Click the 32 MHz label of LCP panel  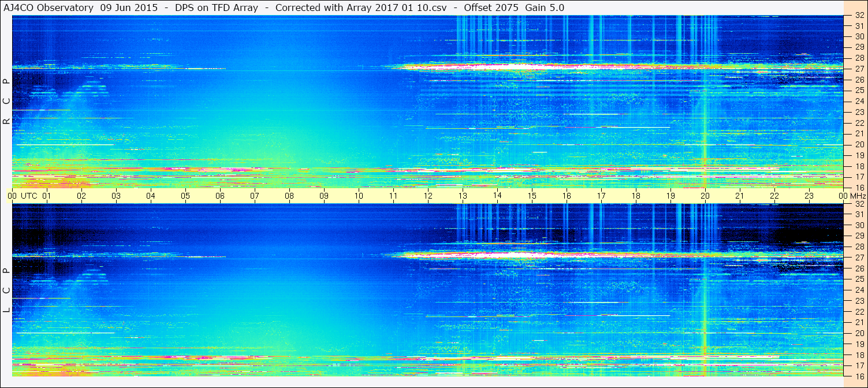859,204
